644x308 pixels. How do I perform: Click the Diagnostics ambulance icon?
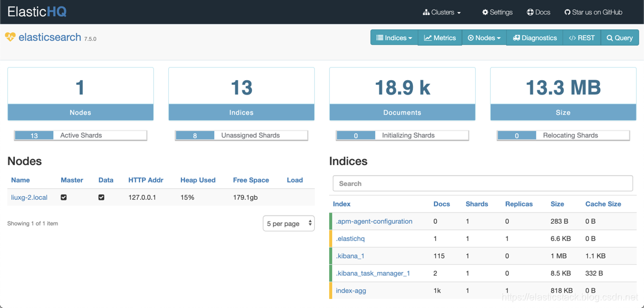coord(517,38)
